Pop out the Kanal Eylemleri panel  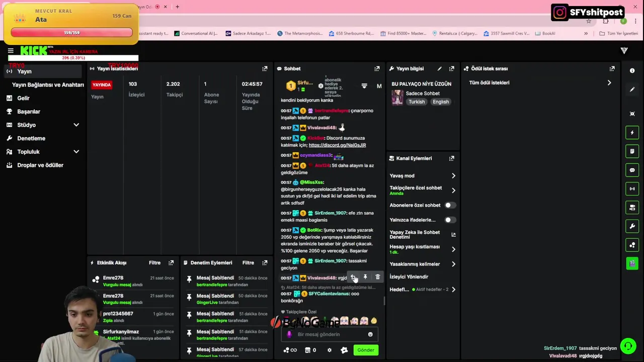(451, 158)
